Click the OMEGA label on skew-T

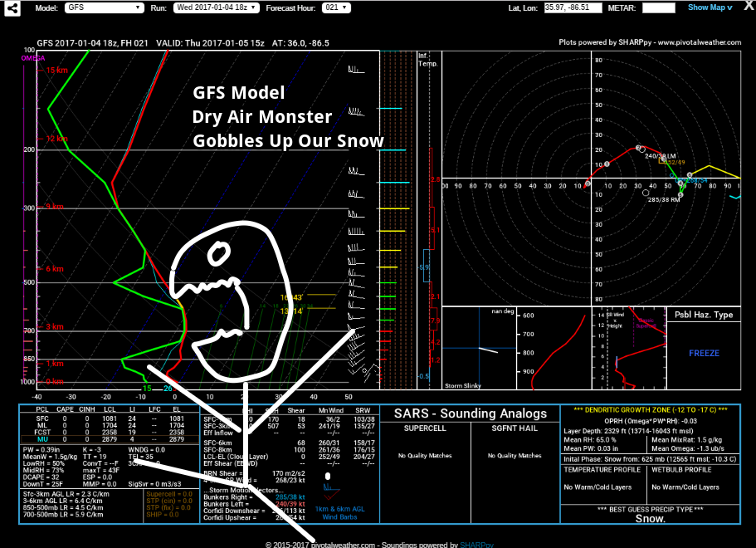33,58
